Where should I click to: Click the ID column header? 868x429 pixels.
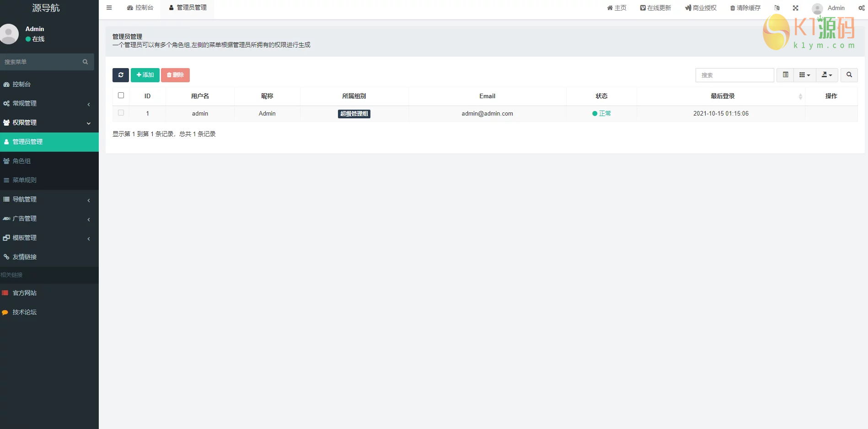click(x=147, y=96)
